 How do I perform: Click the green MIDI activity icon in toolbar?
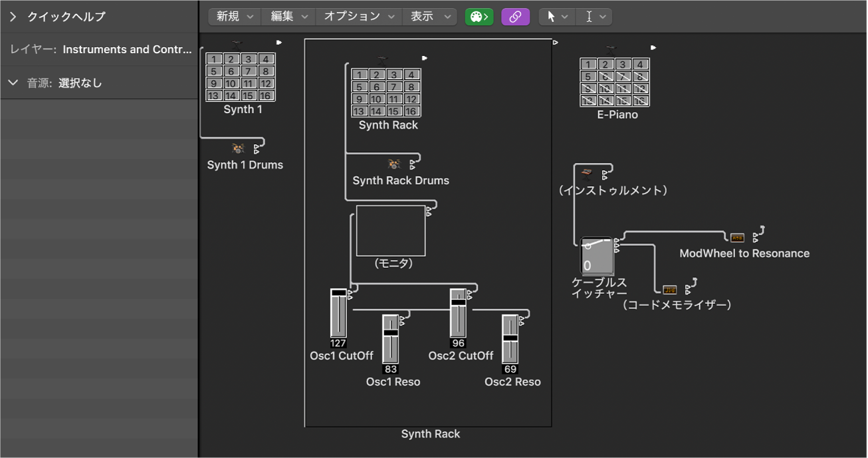(479, 16)
